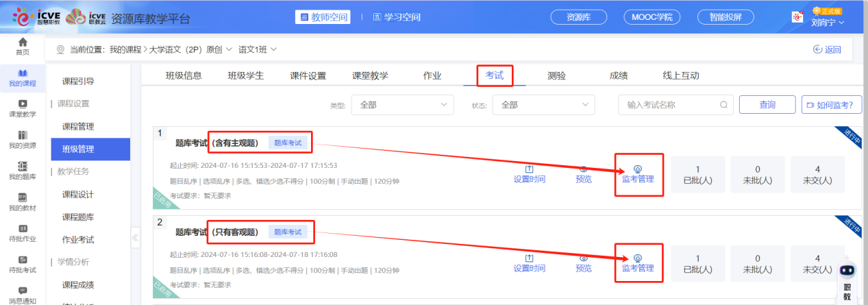The height and width of the screenshot is (305, 868).
Task: Click the search magnifier in exam name field
Action: 723,105
